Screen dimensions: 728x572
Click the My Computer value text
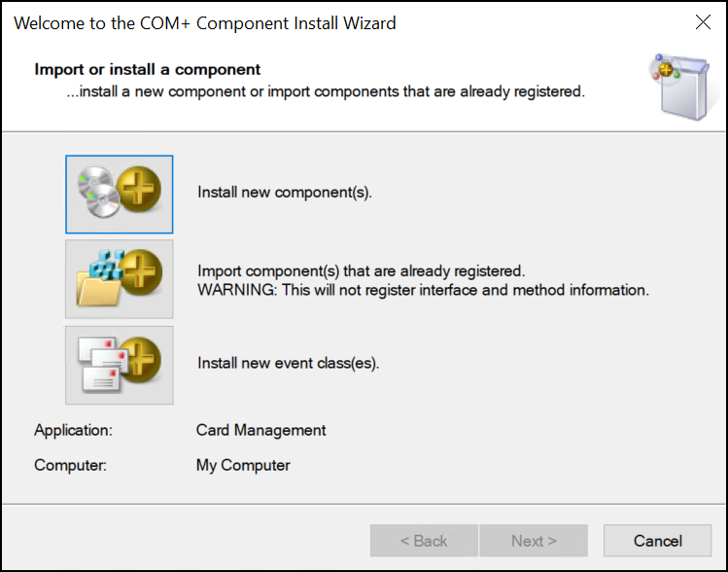(243, 465)
